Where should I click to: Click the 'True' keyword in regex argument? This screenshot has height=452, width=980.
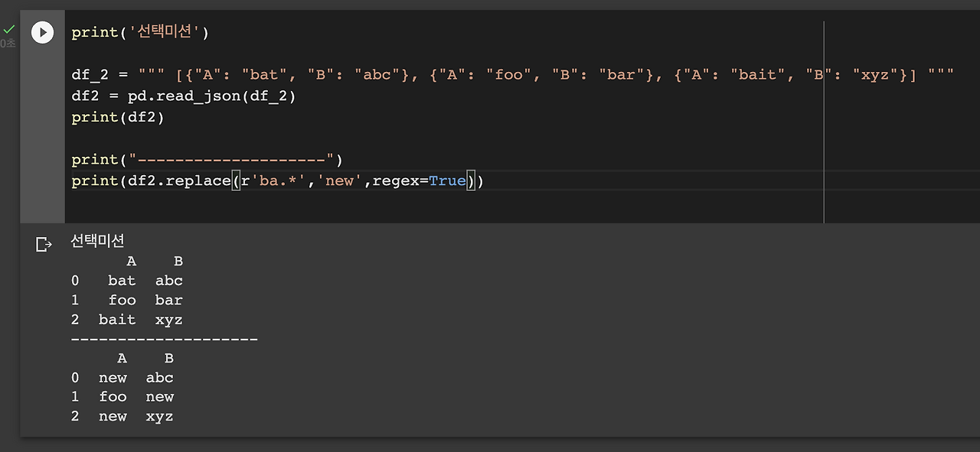pyautogui.click(x=447, y=181)
